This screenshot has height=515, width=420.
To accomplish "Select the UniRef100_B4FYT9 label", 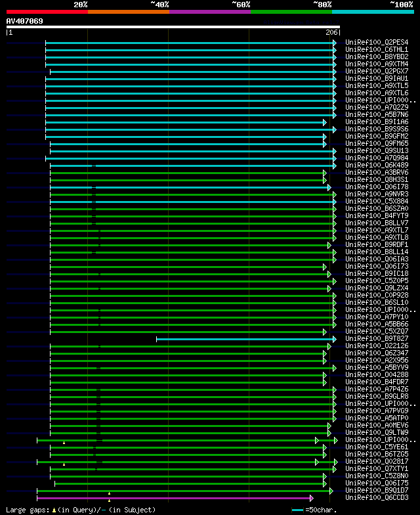I will point(377,215).
